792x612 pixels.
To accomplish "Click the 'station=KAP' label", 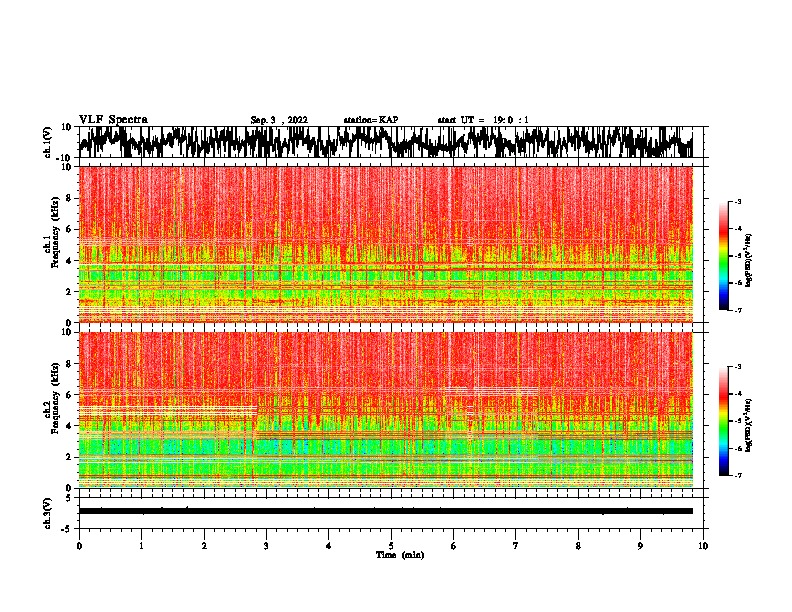I will click(x=371, y=120).
